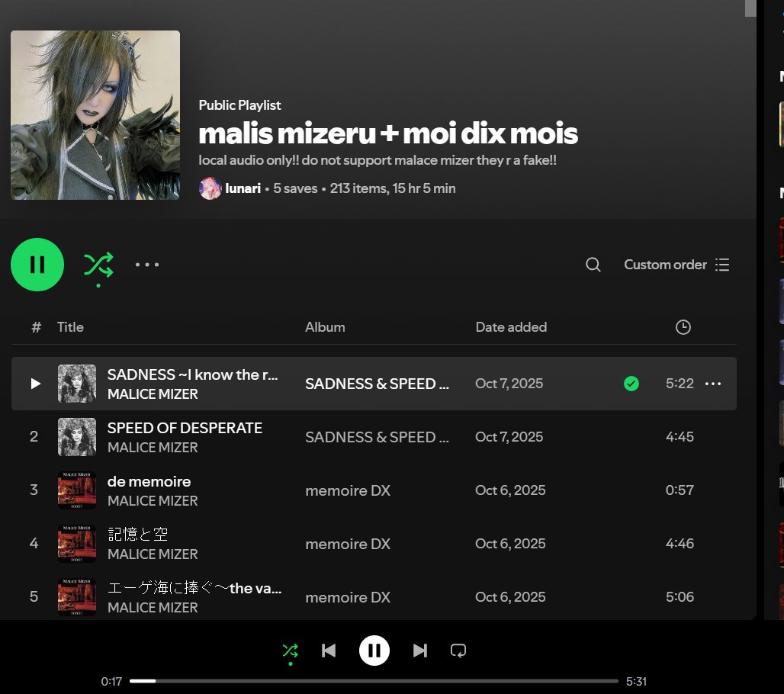
Task: Open memoire DX album link in row 4
Action: pyautogui.click(x=348, y=544)
